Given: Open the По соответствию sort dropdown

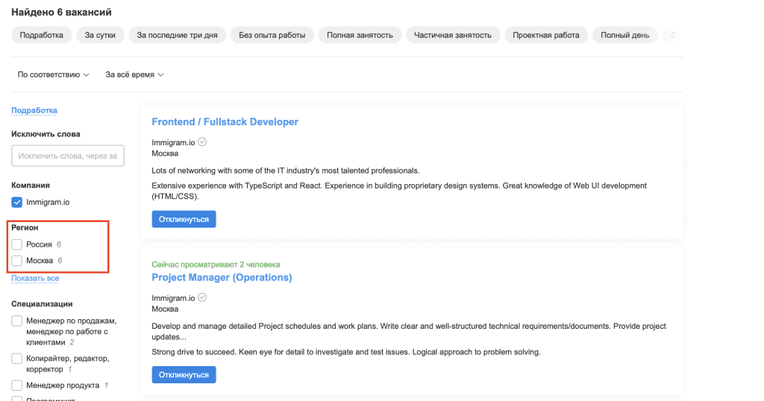Looking at the screenshot, I should tap(53, 75).
